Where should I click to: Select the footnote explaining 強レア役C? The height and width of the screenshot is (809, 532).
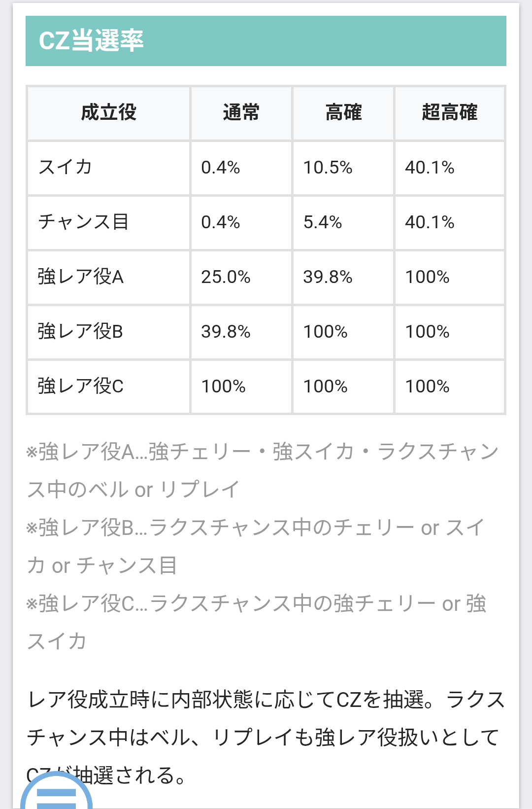[x=256, y=622]
